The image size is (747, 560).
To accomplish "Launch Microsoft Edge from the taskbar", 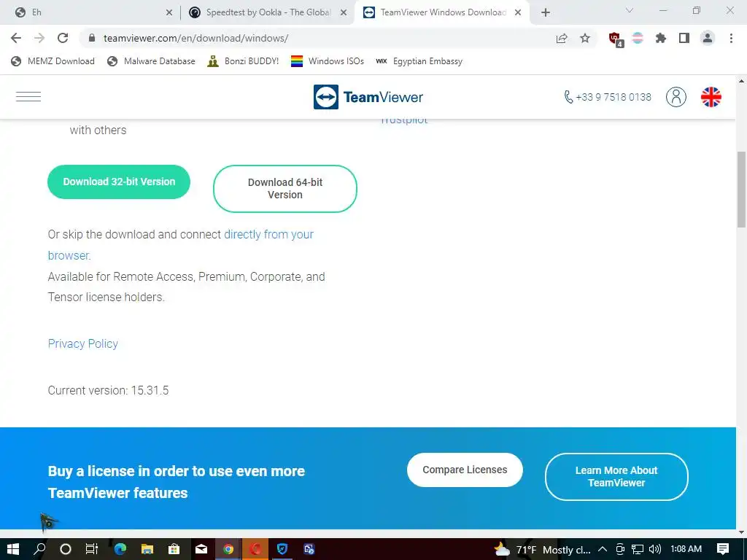I will (120, 549).
